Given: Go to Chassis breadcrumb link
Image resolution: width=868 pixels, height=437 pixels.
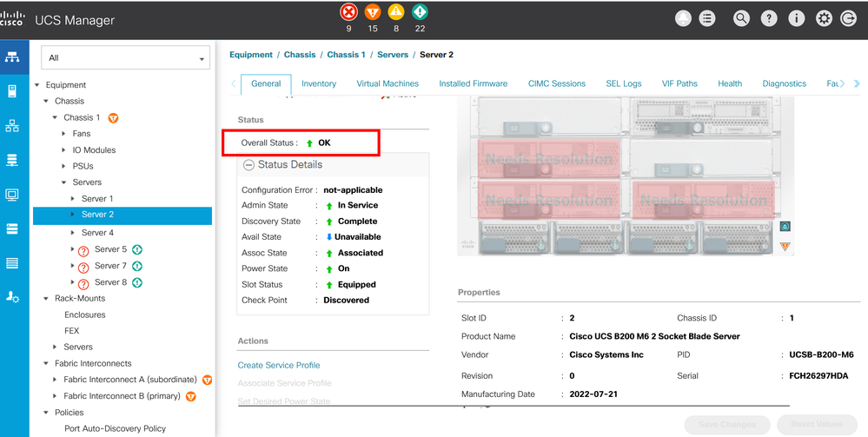Looking at the screenshot, I should 300,55.
